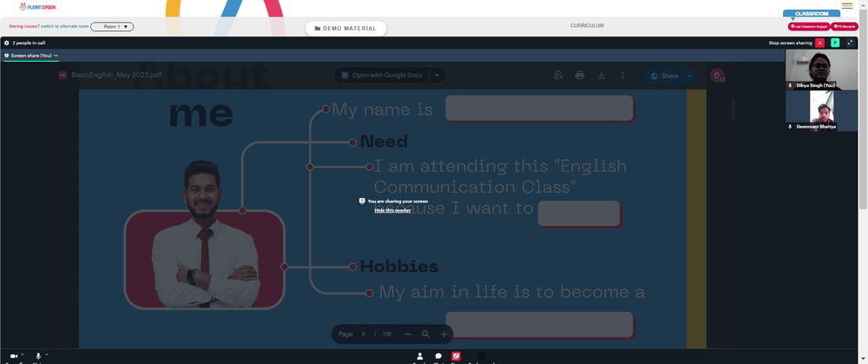Click the add to Drive icon

558,76
